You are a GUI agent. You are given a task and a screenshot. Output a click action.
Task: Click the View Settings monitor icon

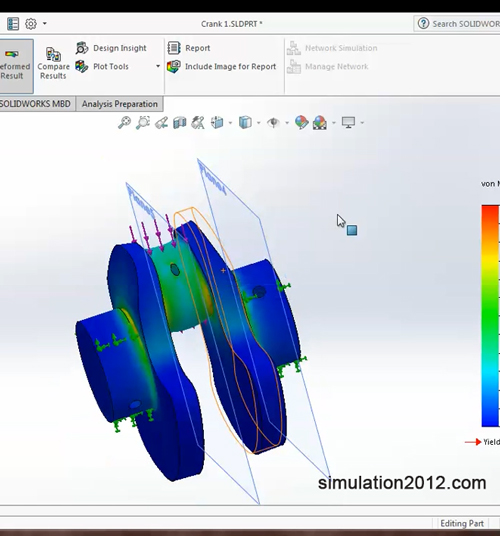348,122
